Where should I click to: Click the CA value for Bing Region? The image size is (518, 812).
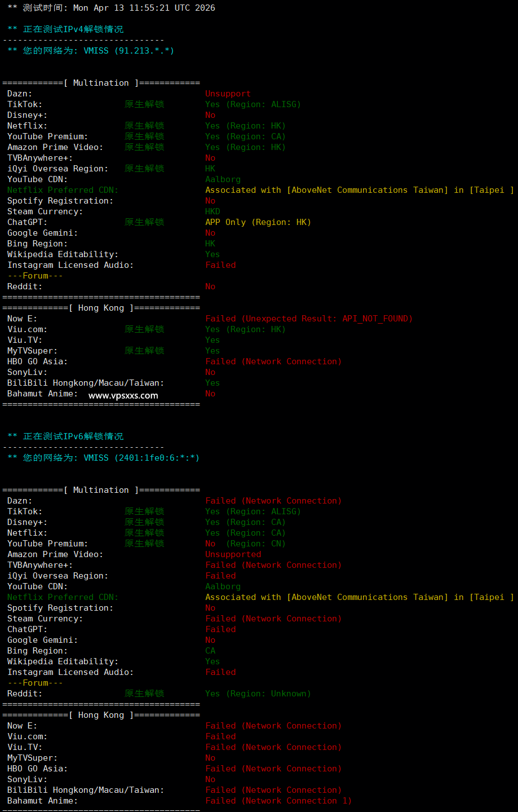coord(210,651)
